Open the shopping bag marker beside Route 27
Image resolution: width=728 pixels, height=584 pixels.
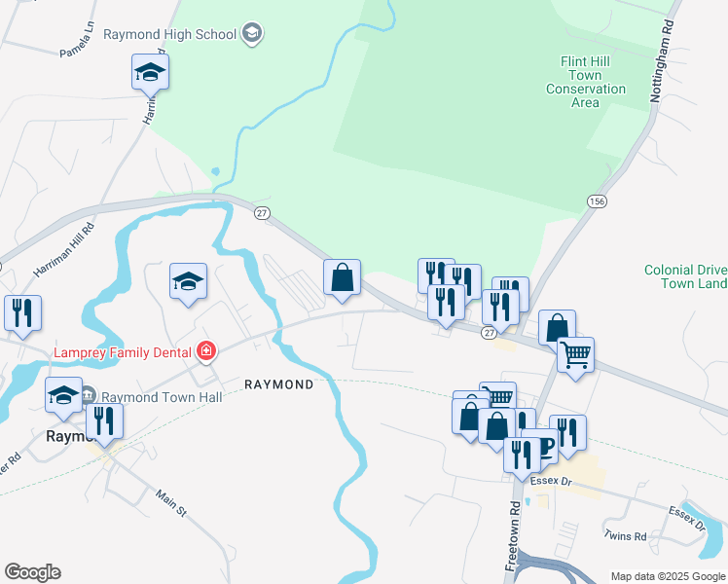click(x=342, y=278)
